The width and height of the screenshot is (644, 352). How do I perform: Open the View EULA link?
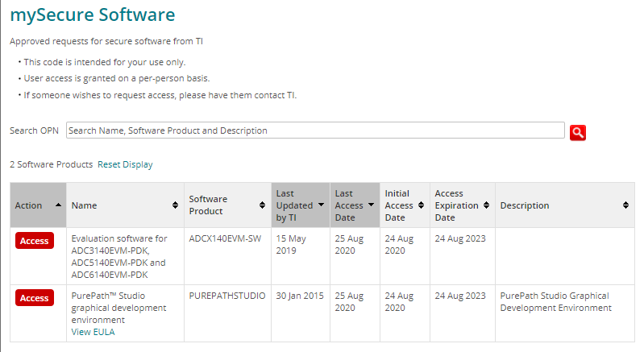93,332
